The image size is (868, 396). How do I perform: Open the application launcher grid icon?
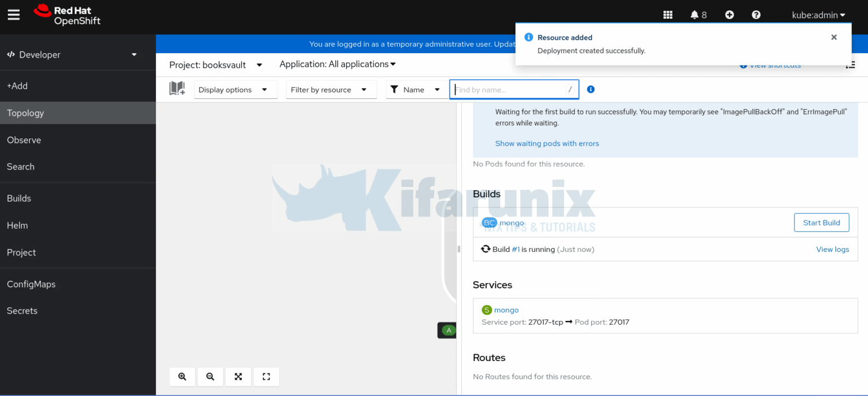point(668,15)
